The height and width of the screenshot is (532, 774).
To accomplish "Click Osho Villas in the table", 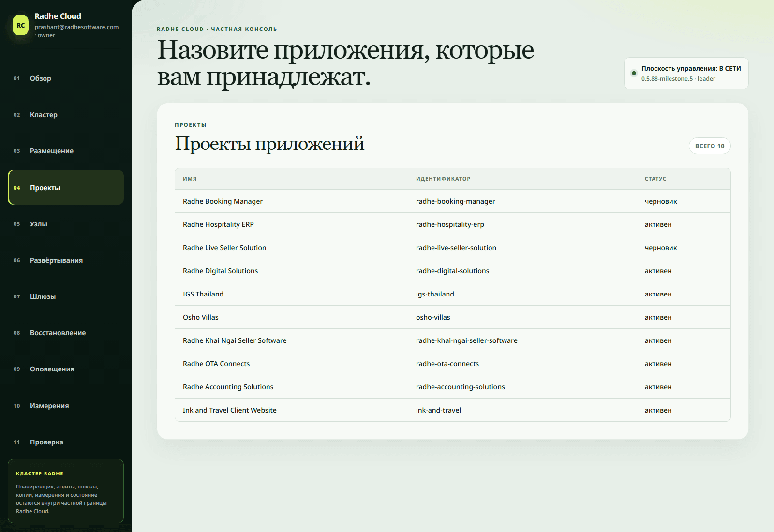I will pos(201,317).
